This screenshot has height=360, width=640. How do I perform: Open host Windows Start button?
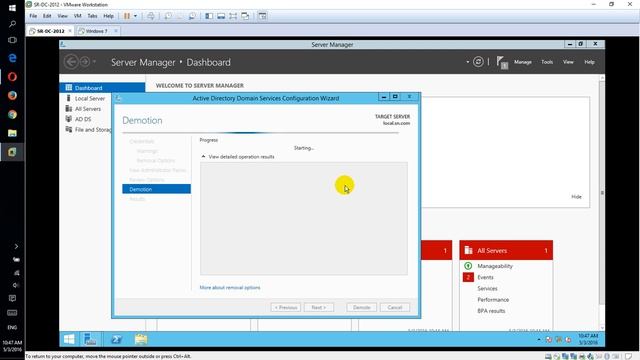pyautogui.click(x=12, y=8)
